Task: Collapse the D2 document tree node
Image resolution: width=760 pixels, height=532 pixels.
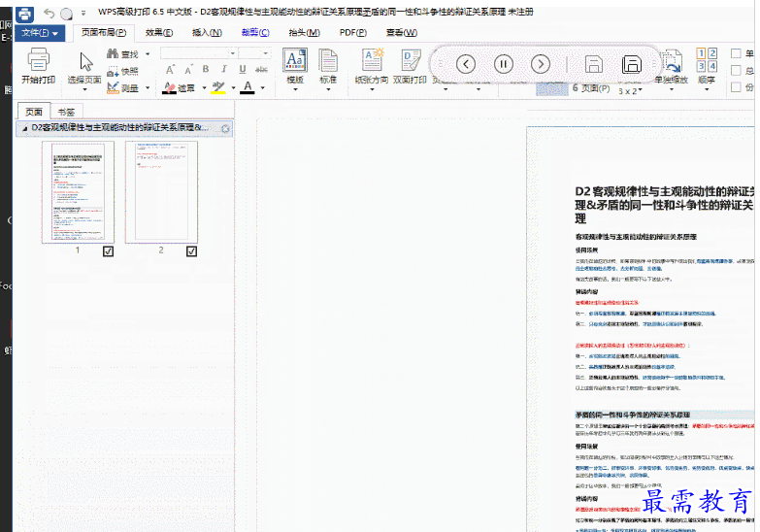Action: point(24,128)
